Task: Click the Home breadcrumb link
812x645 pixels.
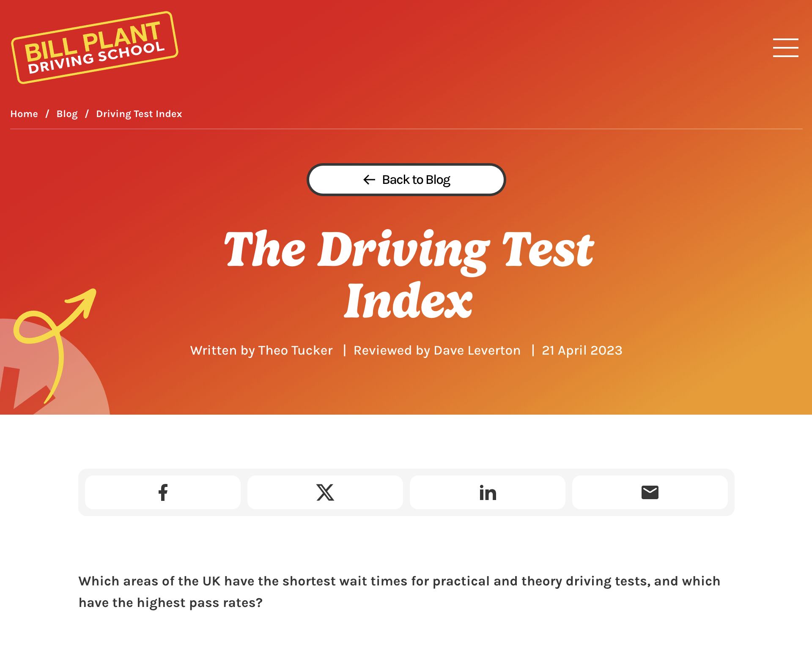Action: [x=24, y=114]
